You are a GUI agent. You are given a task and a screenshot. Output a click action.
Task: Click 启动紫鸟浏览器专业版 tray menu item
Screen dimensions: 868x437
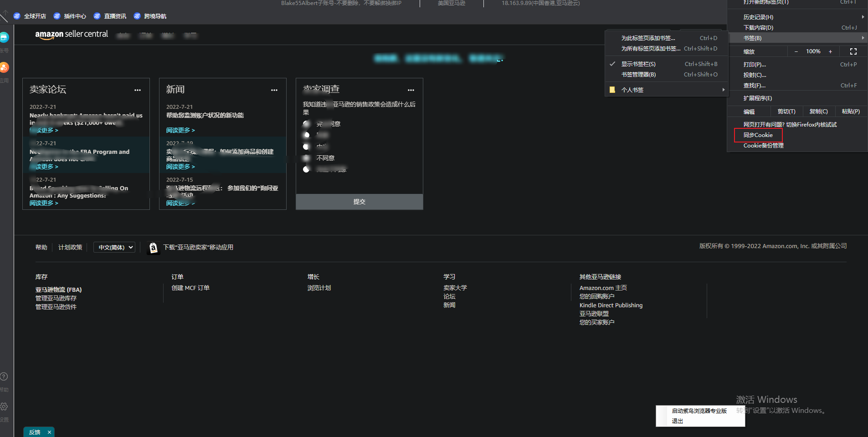point(700,411)
